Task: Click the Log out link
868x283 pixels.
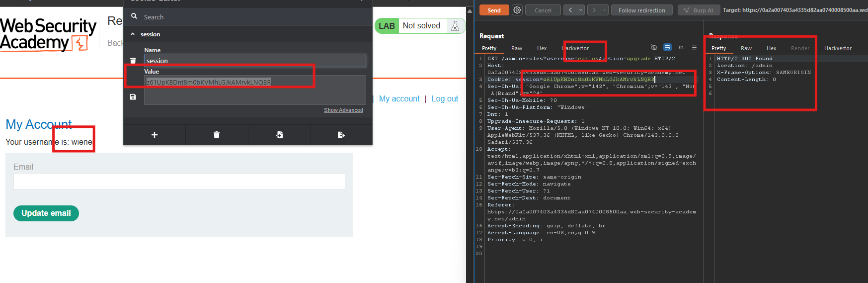Action: click(x=445, y=99)
